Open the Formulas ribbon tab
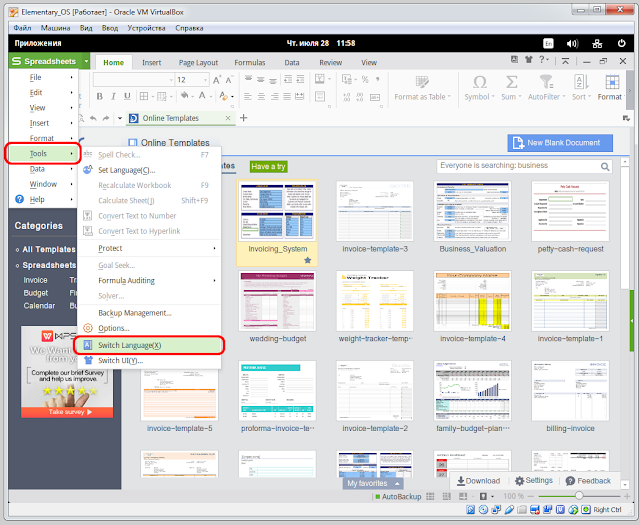Screen dimensions: 640x525 click(250, 62)
